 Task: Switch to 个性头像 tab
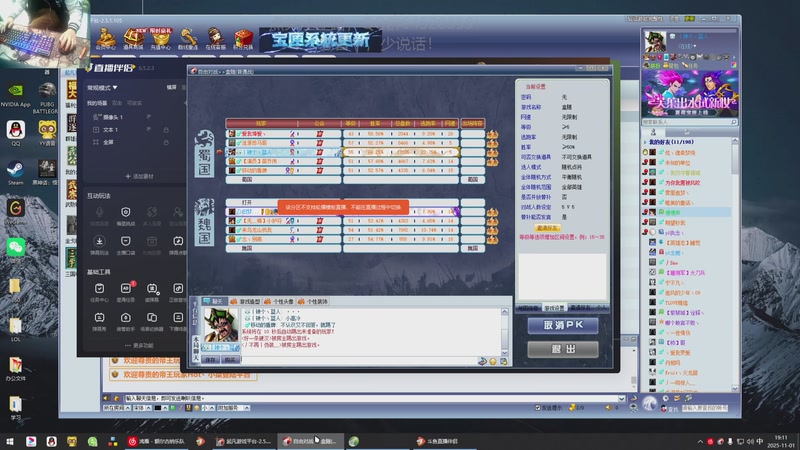click(x=279, y=302)
